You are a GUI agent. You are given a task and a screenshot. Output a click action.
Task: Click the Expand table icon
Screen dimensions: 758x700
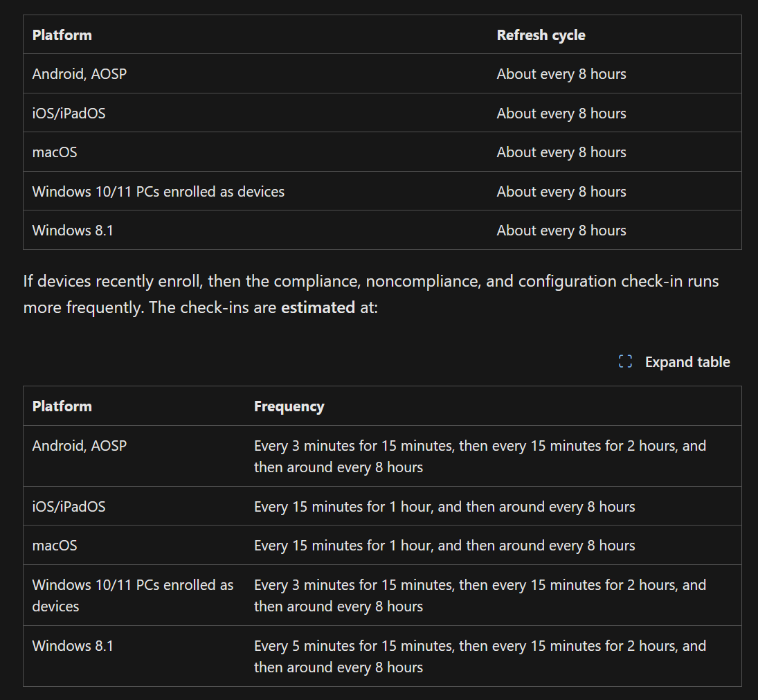624,361
